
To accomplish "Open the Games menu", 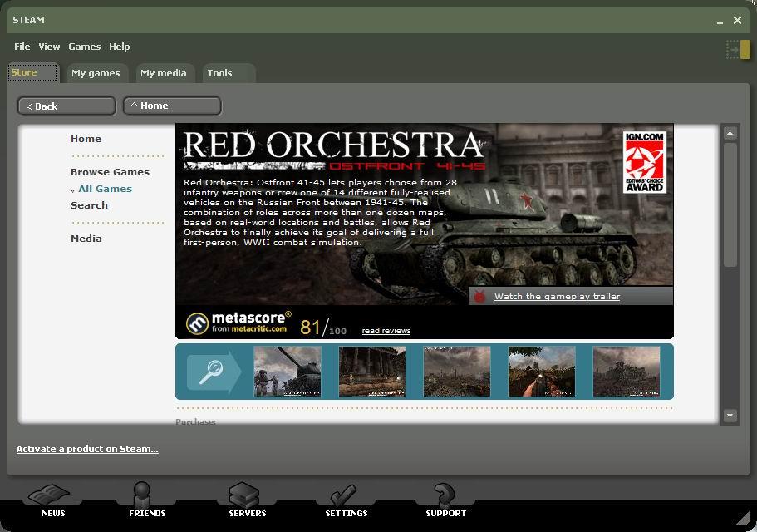I will click(x=85, y=47).
